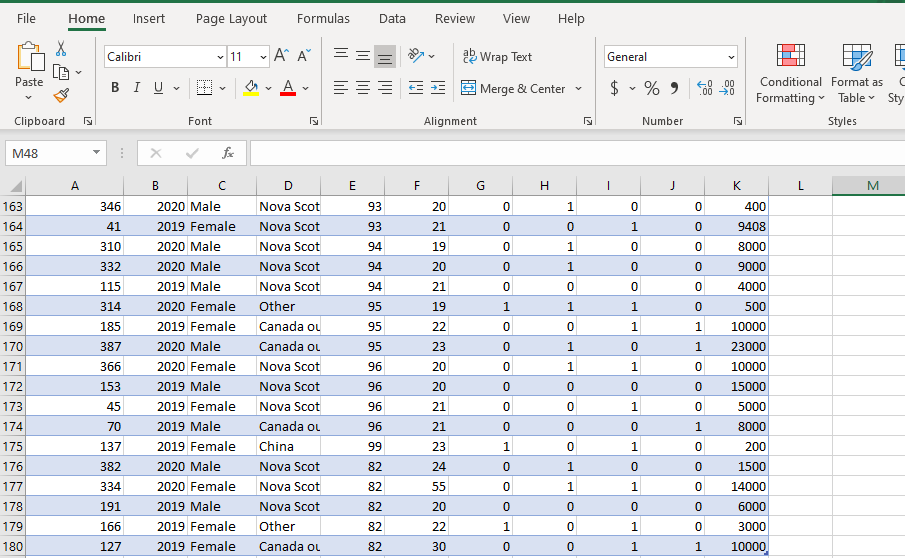The height and width of the screenshot is (558, 905).
Task: Apply red Font Color
Action: point(288,88)
